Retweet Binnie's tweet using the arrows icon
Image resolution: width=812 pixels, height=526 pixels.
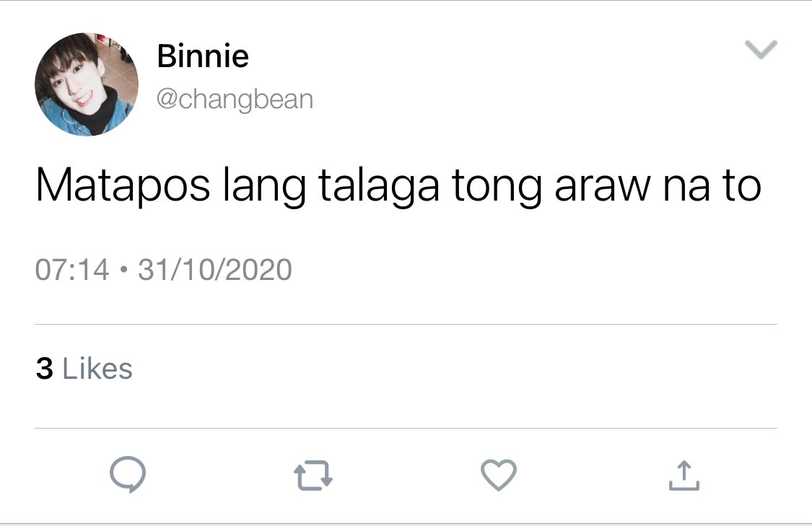pyautogui.click(x=313, y=475)
